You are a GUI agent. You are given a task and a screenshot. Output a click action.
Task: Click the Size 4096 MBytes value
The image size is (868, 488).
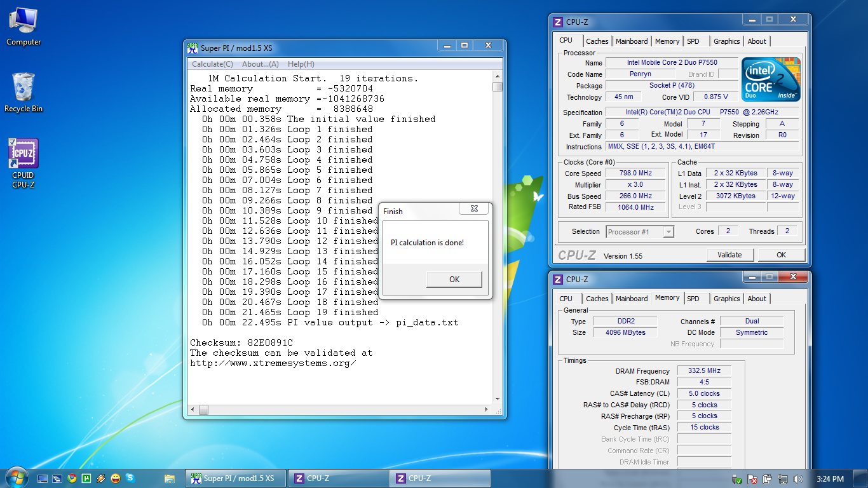(x=626, y=332)
